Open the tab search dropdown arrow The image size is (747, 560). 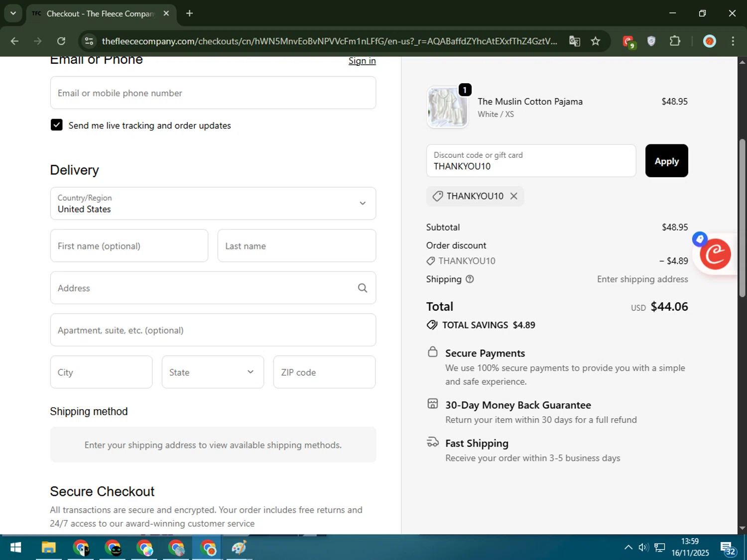click(13, 13)
